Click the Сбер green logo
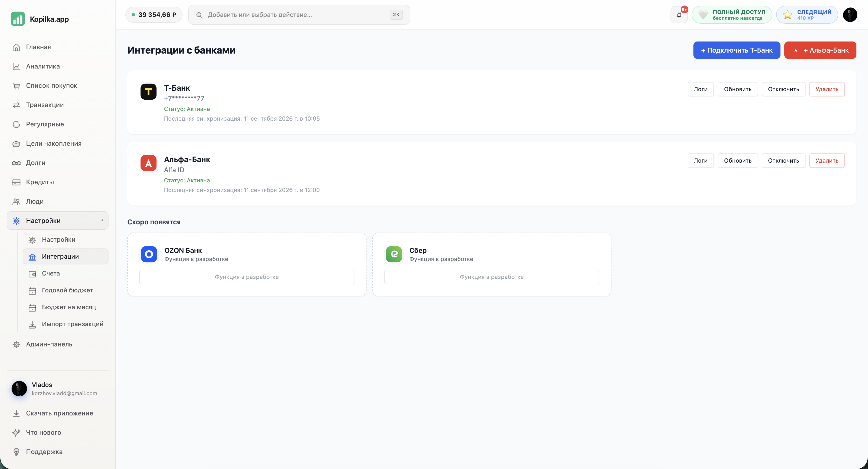The width and height of the screenshot is (868, 469). pos(394,254)
